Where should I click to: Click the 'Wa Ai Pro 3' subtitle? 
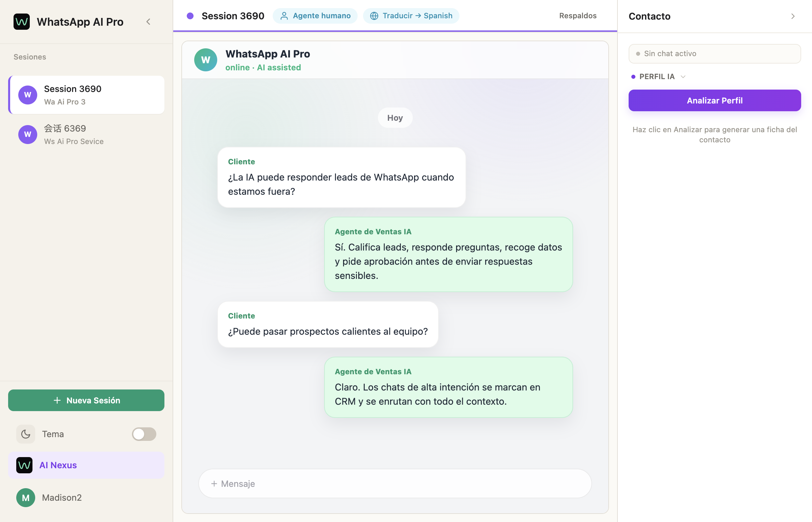(x=65, y=102)
